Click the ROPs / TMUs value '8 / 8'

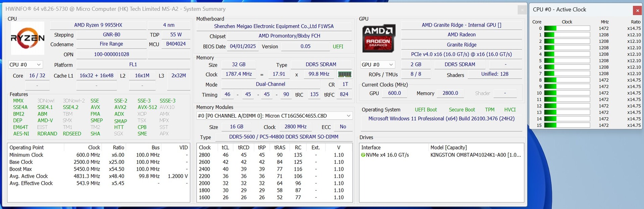pyautogui.click(x=416, y=74)
